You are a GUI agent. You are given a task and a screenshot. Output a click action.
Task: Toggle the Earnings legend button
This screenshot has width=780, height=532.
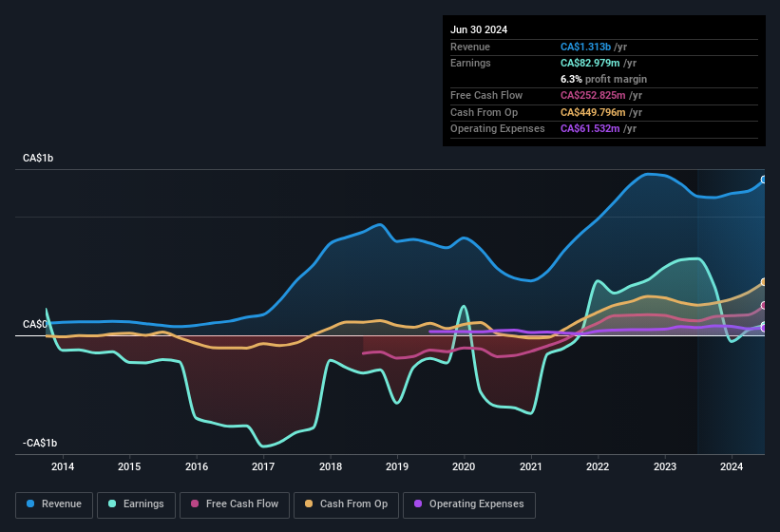(x=136, y=504)
